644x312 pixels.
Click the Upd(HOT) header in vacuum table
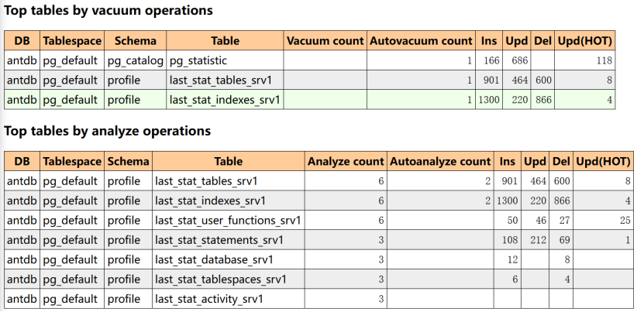[585, 40]
